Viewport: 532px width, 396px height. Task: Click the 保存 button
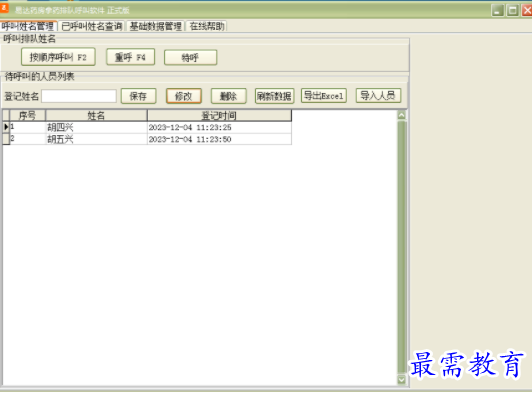(138, 96)
